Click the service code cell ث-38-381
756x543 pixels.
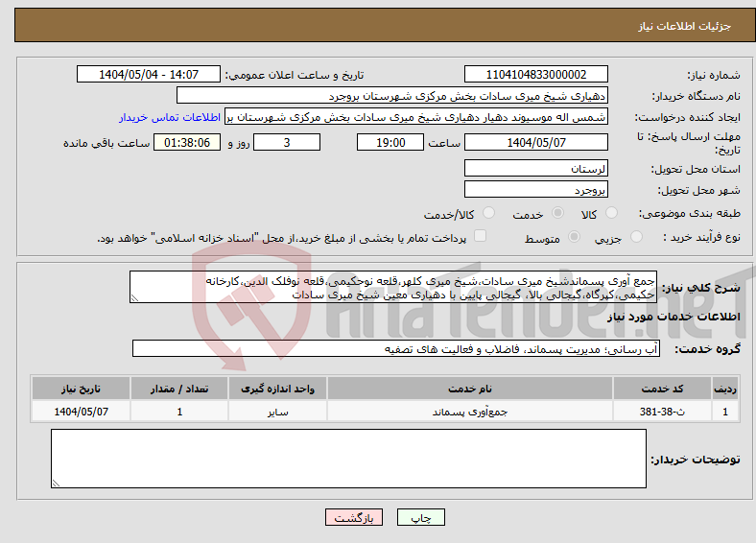(663, 412)
